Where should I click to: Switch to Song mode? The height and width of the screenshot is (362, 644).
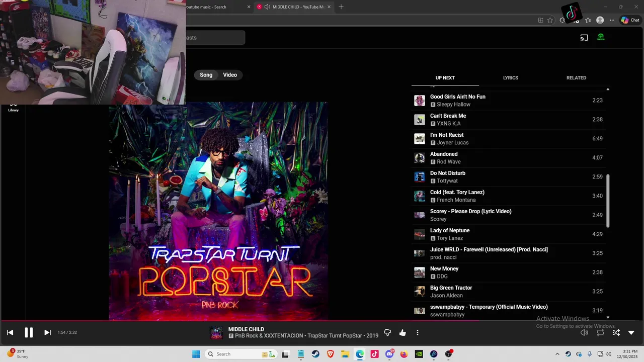(206, 75)
